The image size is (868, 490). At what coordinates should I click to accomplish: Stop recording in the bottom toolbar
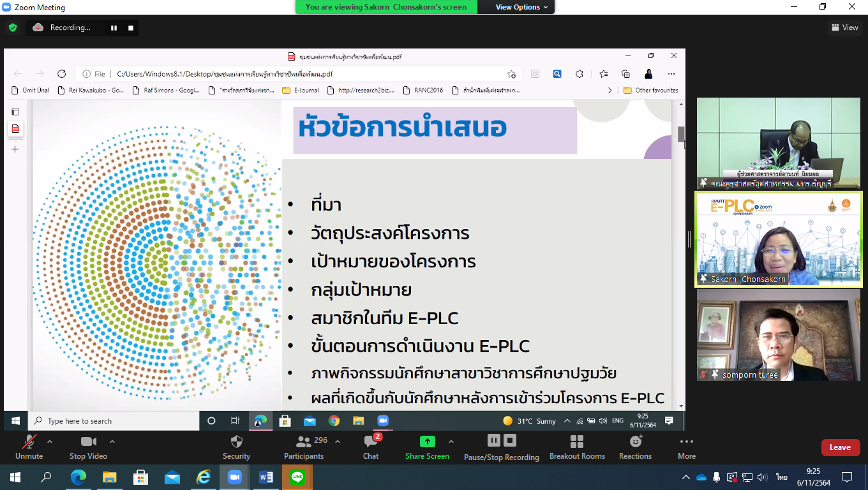[510, 440]
